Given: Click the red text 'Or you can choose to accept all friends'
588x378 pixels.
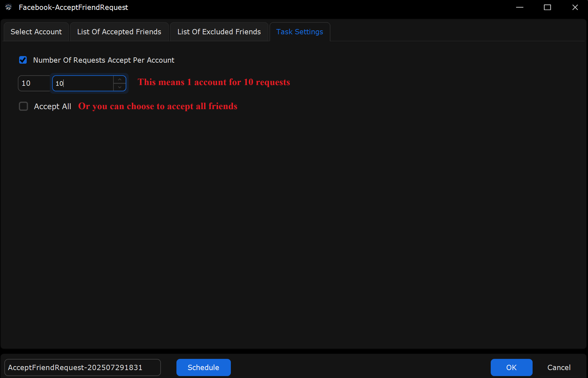Looking at the screenshot, I should point(158,106).
